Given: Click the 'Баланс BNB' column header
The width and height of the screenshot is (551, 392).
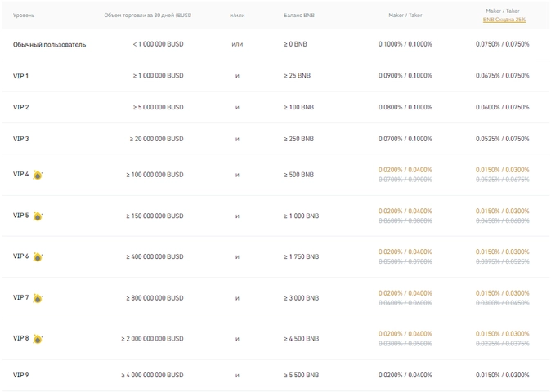Looking at the screenshot, I should (x=298, y=15).
